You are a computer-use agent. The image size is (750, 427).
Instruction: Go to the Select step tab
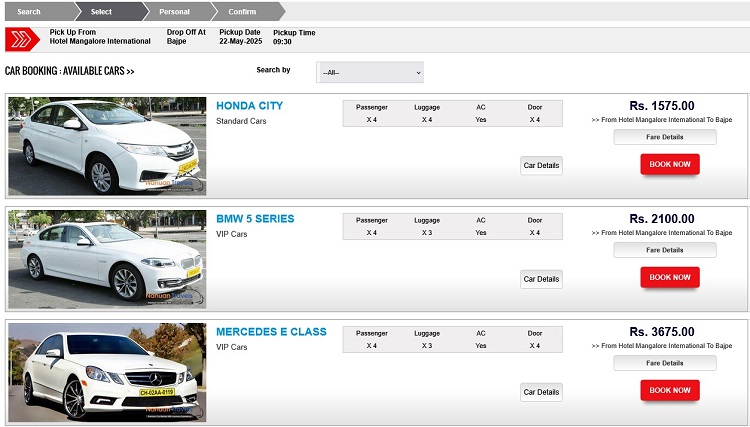[x=110, y=11]
